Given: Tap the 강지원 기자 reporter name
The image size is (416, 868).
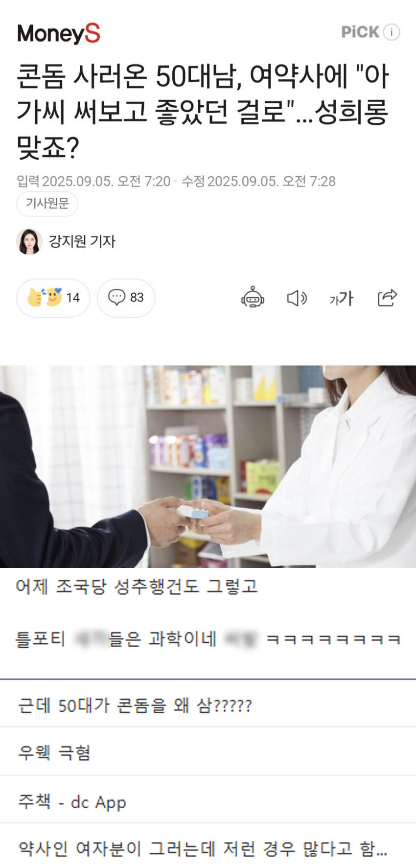Looking at the screenshot, I should pos(82,241).
